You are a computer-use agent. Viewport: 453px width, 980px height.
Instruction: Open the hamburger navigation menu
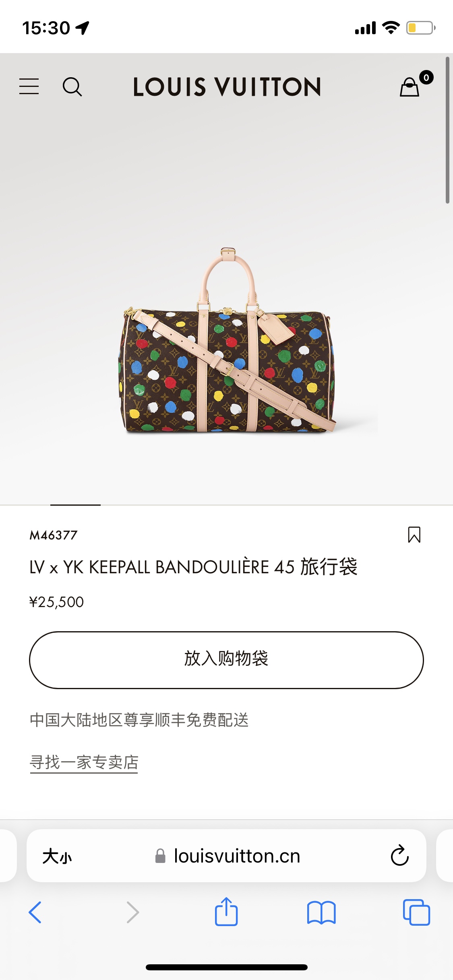pyautogui.click(x=29, y=86)
